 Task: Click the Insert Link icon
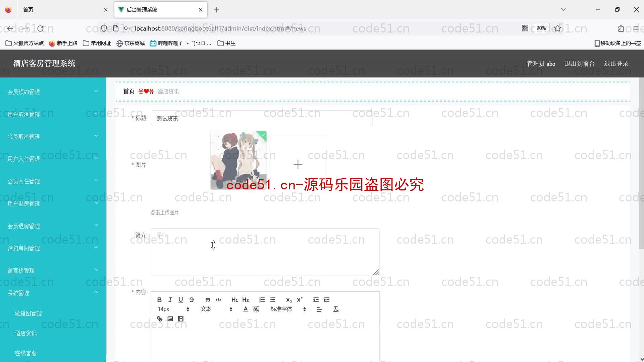click(159, 318)
